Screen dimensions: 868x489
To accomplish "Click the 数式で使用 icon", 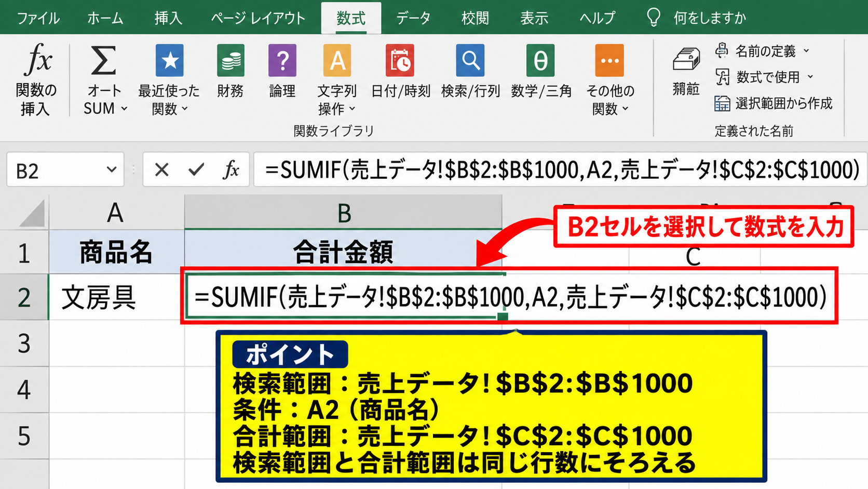I will click(x=722, y=77).
